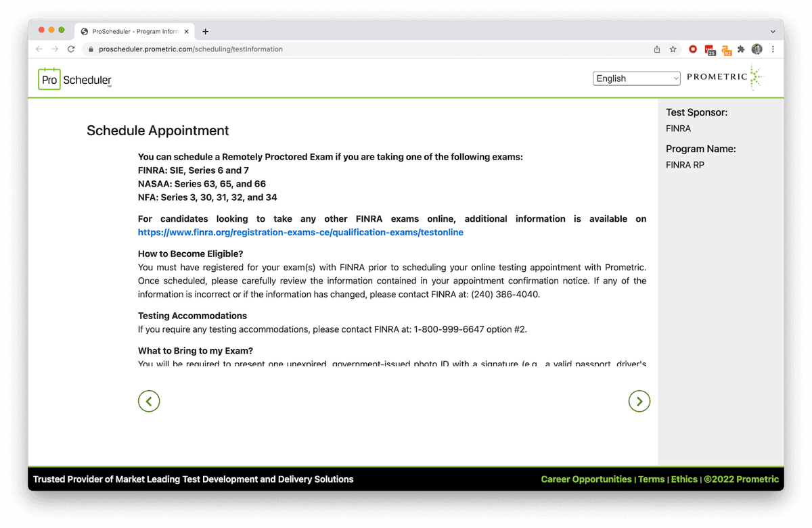Image resolution: width=812 pixels, height=528 pixels.
Task: Click the ProScheduler logo
Action: point(74,78)
